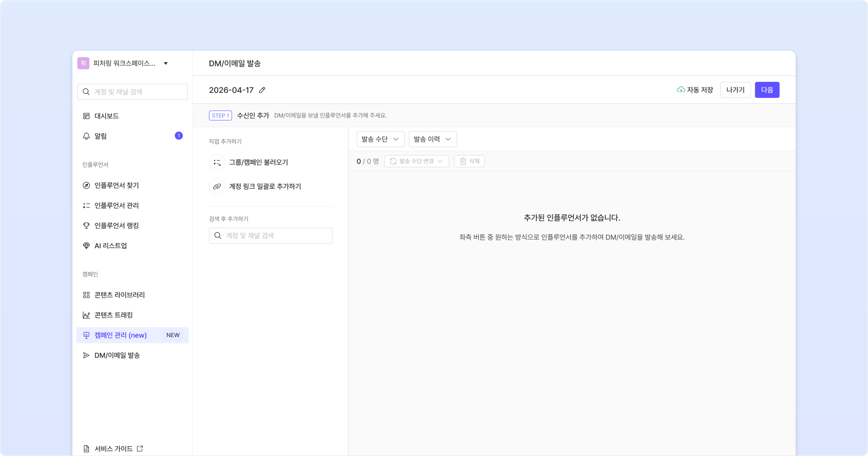Click the link icon for 계정 링크 일괄로 추가하기

click(217, 186)
